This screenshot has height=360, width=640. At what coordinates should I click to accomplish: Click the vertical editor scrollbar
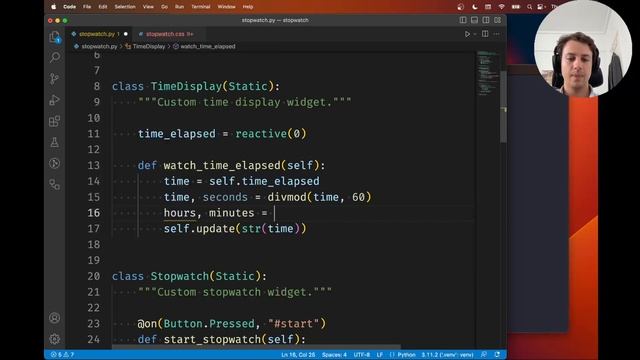503,107
